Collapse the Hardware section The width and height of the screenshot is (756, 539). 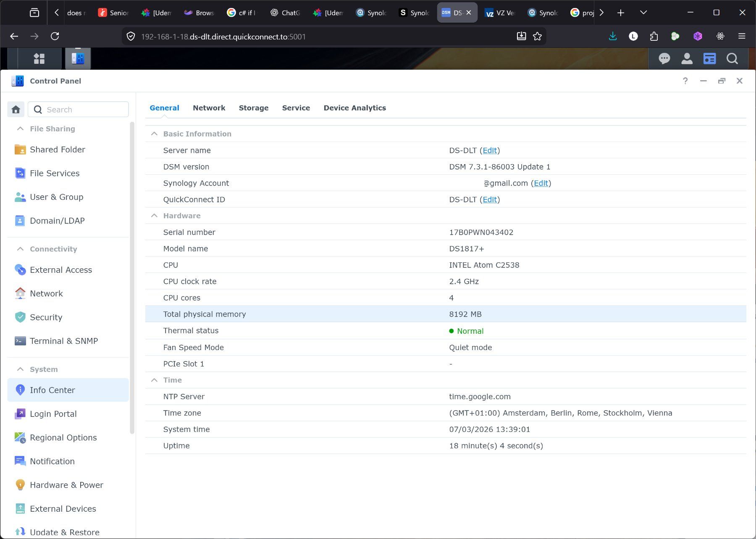[154, 216]
